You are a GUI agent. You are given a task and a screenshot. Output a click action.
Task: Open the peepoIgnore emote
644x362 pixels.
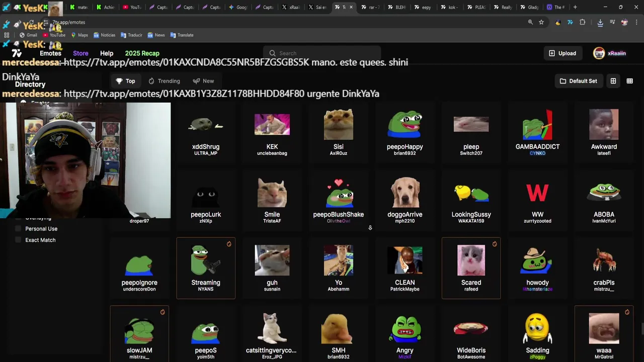point(139,268)
